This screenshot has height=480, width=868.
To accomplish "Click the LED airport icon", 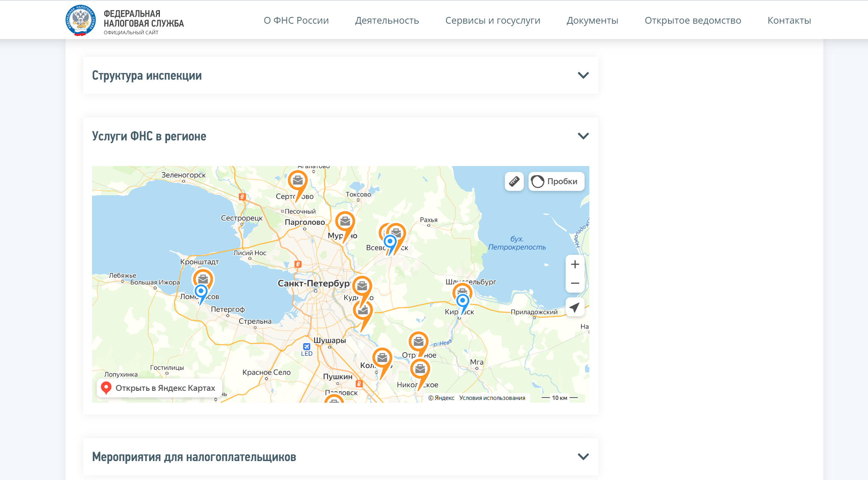I will click(x=307, y=347).
